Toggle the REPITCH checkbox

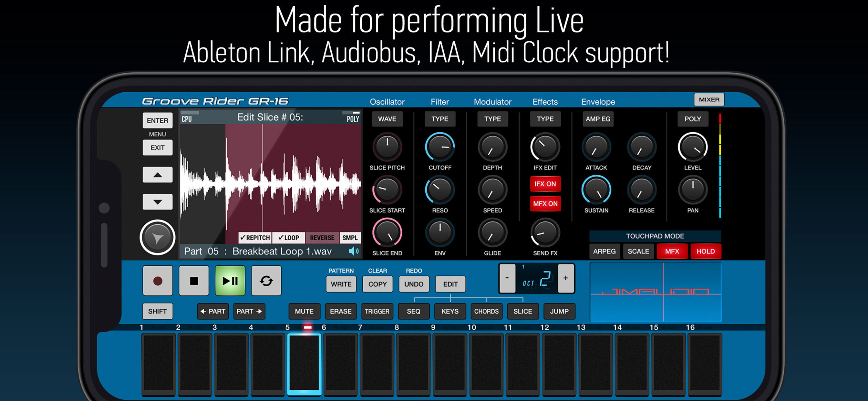(255, 238)
